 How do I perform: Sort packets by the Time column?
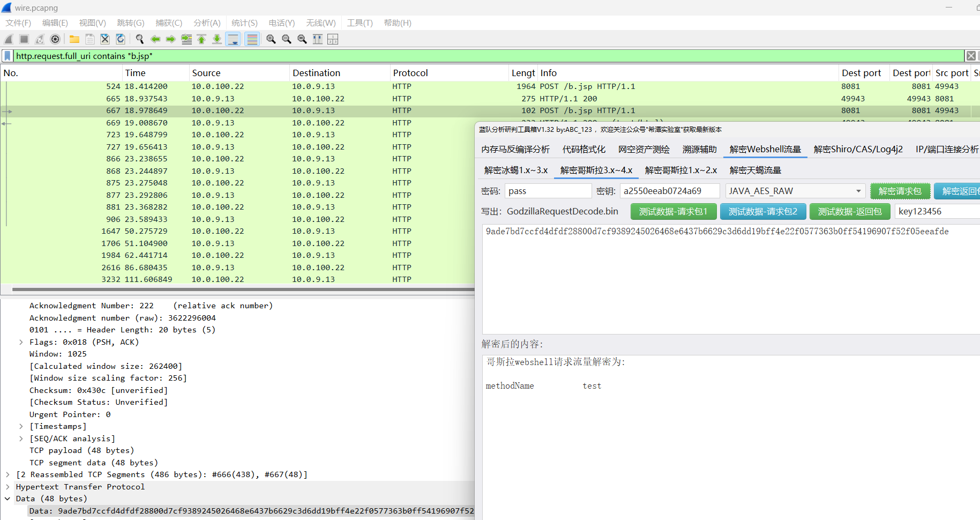click(x=155, y=73)
